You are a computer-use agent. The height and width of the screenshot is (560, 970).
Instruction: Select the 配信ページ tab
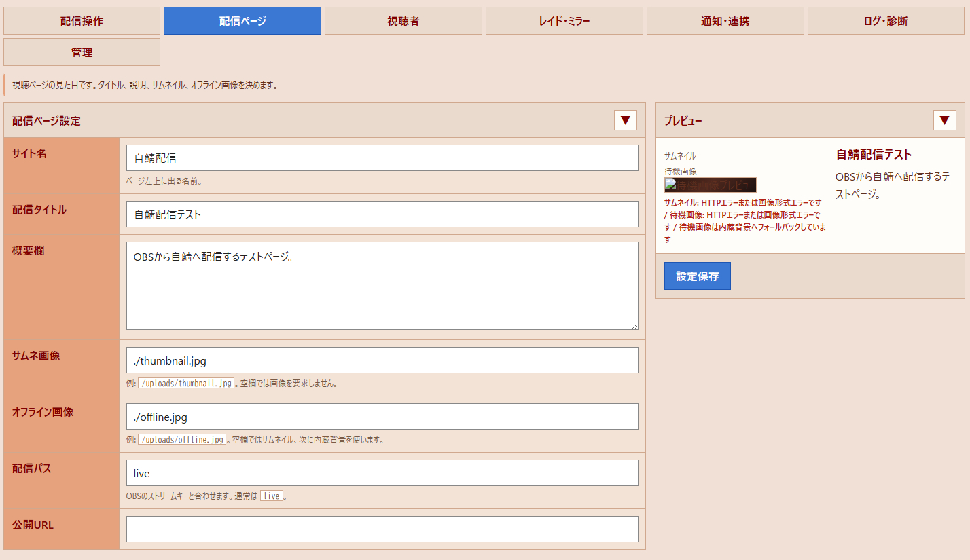click(x=242, y=20)
